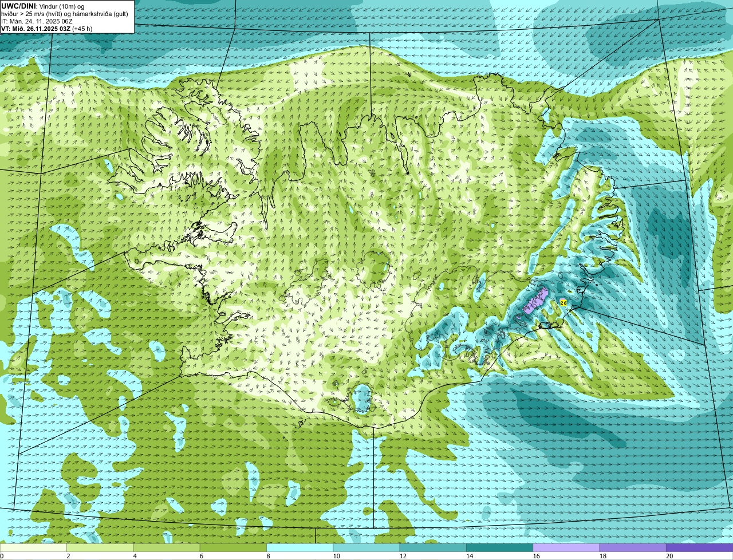Select the 12–14 m/s teal swatch
The height and width of the screenshot is (560, 733).
(x=433, y=548)
